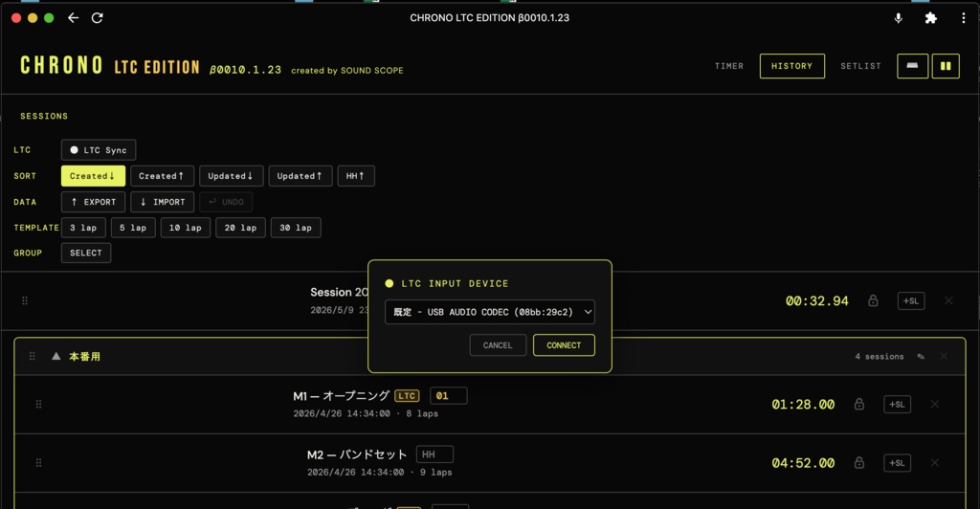Image resolution: width=980 pixels, height=509 pixels.
Task: Grab the drag handle of Session 20
Action: pos(25,301)
